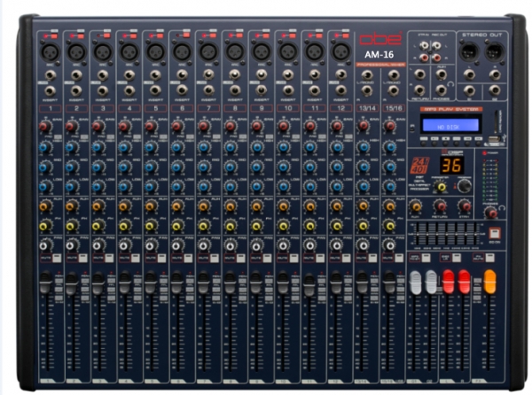Click the yellow PARAMETER knob in DSP section
This screenshot has height=395, width=532.
click(441, 187)
